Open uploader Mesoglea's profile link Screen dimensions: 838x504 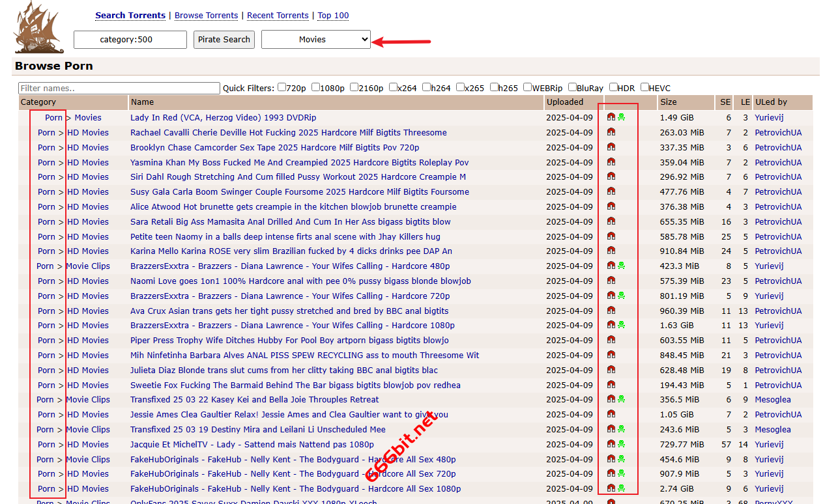(x=773, y=400)
